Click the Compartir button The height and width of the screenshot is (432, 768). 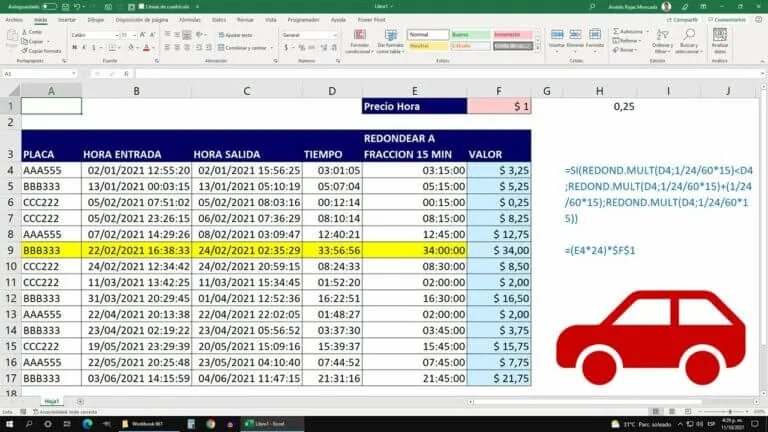(682, 20)
